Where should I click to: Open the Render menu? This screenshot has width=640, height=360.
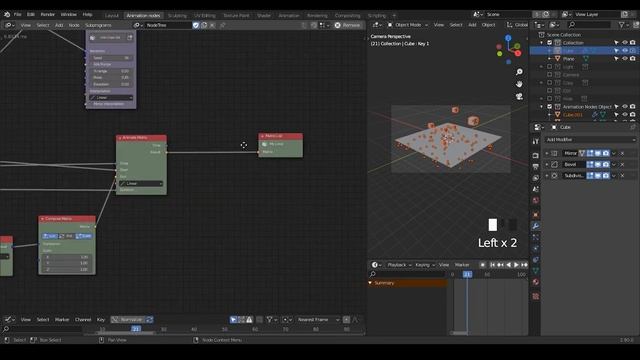coord(48,14)
